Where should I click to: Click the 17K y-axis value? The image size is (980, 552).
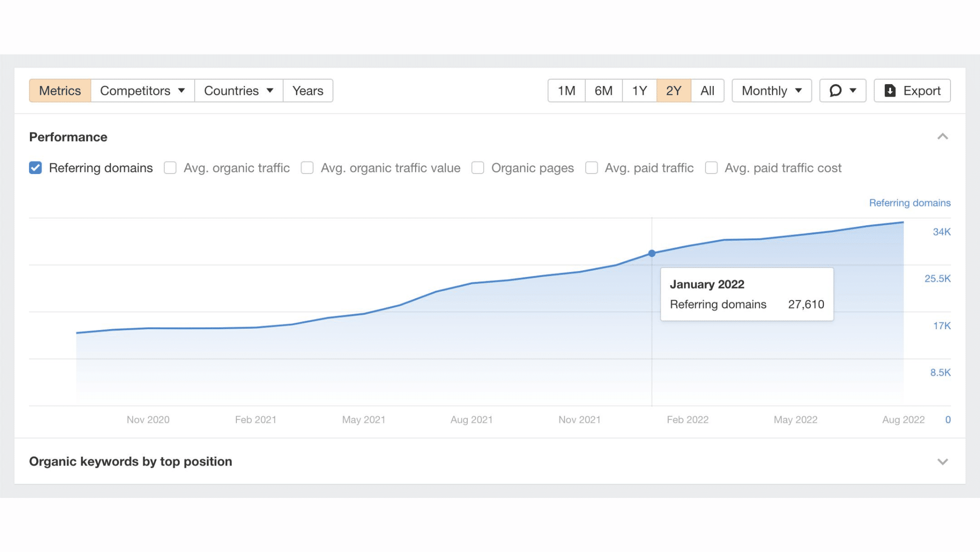click(x=942, y=326)
